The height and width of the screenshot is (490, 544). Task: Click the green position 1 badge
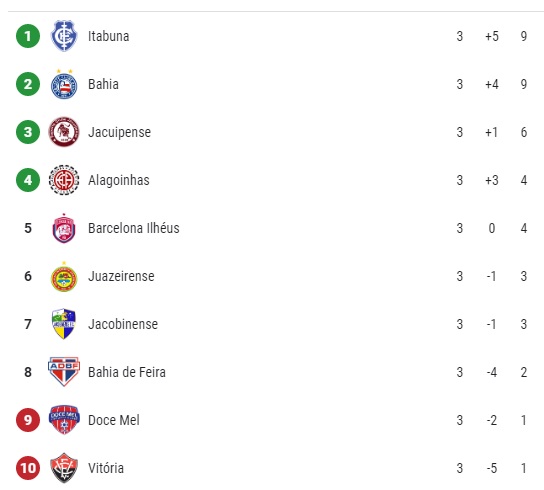click(x=28, y=36)
